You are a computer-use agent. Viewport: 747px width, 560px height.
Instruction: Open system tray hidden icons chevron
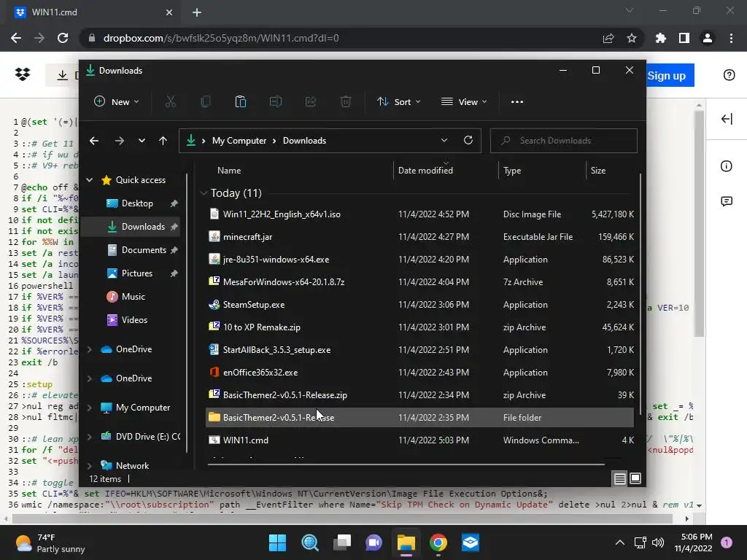pyautogui.click(x=620, y=542)
